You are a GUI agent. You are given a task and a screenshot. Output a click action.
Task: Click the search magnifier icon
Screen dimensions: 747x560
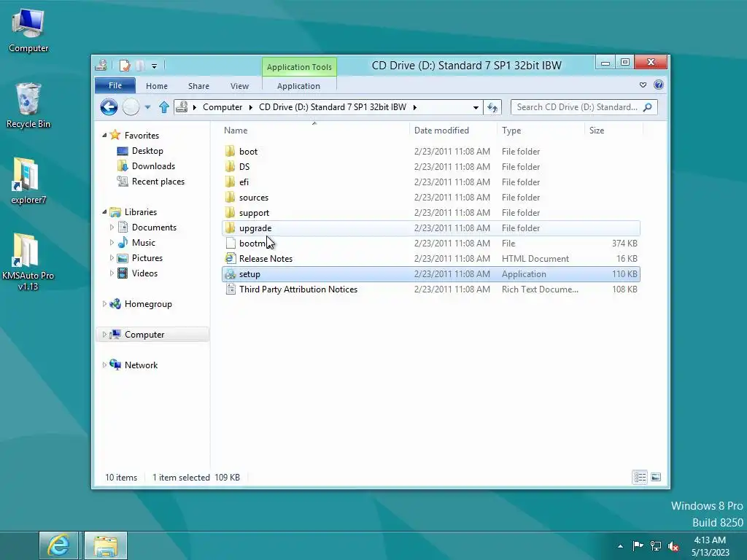(x=648, y=107)
